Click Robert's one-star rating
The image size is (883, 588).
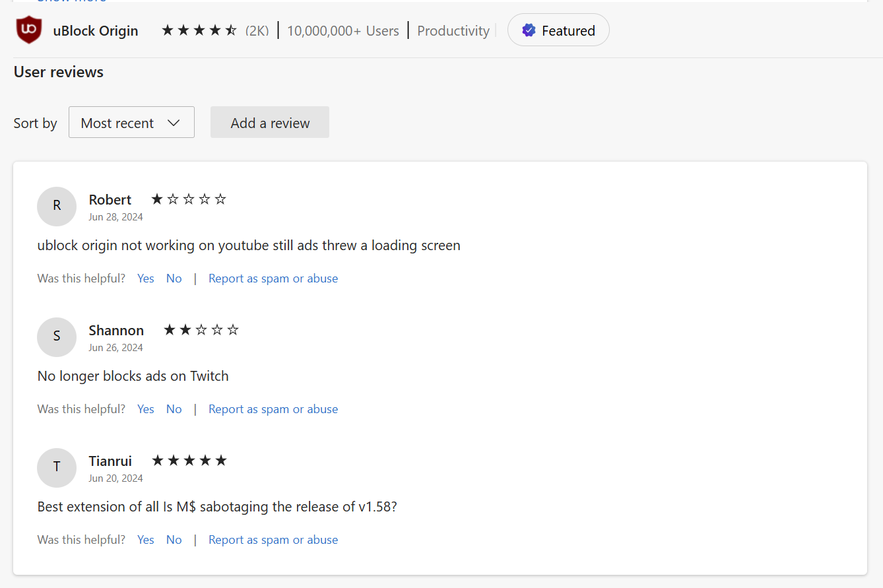(x=189, y=199)
